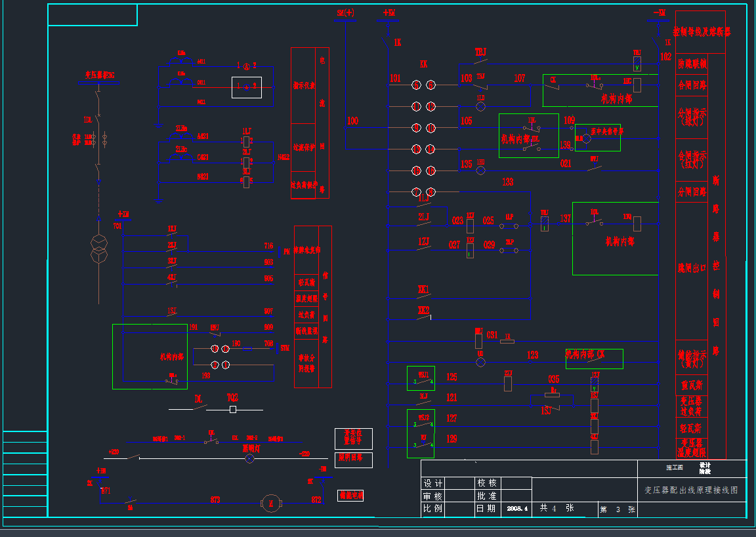Select the 1LD indicator lamp symbol
This screenshot has width=756, height=537.
[480, 106]
